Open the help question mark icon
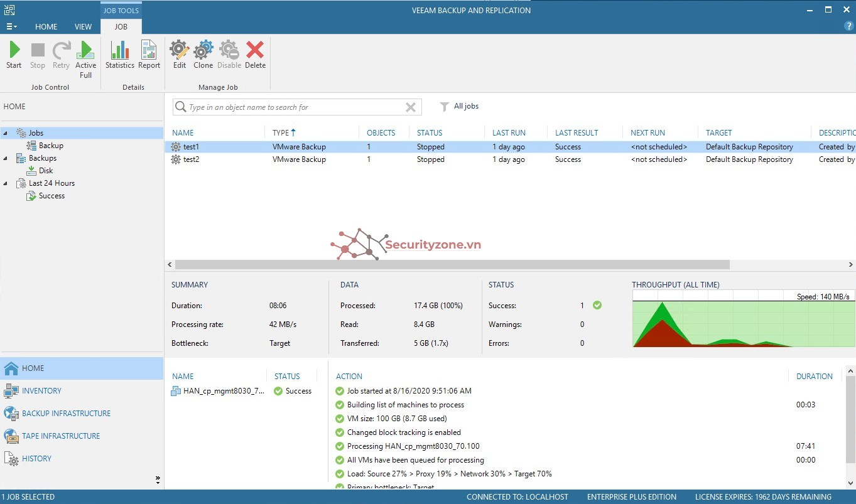This screenshot has width=856, height=504. click(x=848, y=26)
